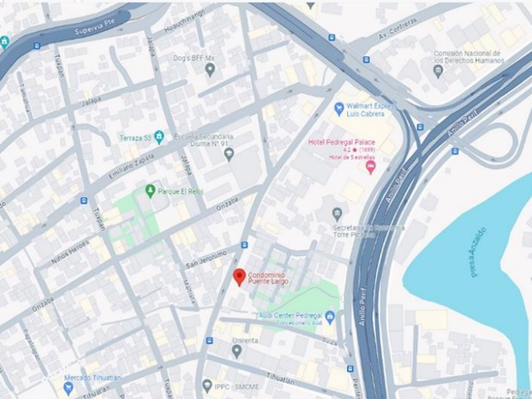Select the Audi Center Pedregal label text
The width and height of the screenshot is (532, 399).
coord(291,315)
